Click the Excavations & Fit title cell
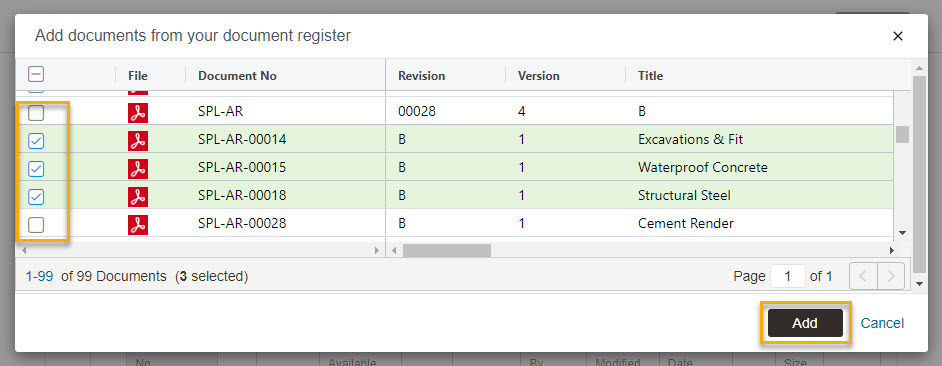The width and height of the screenshot is (942, 366). point(690,139)
